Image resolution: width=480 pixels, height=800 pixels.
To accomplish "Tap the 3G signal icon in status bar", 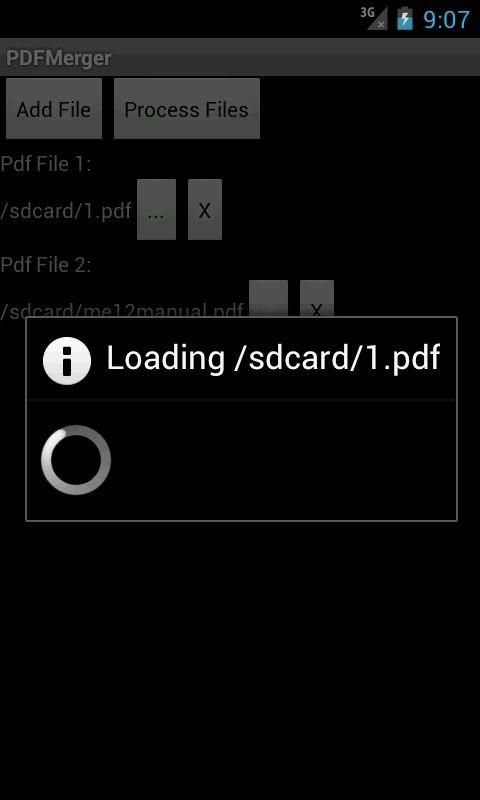I will pyautogui.click(x=373, y=18).
